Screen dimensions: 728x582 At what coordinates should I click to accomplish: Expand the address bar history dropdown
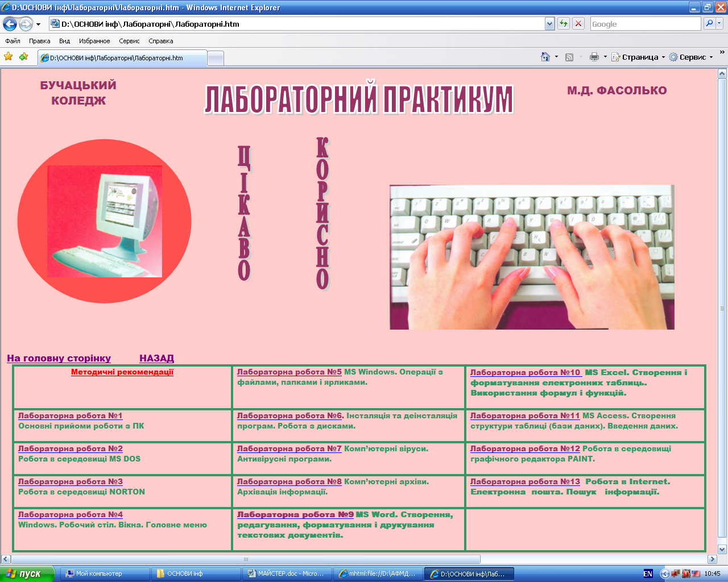tap(549, 24)
